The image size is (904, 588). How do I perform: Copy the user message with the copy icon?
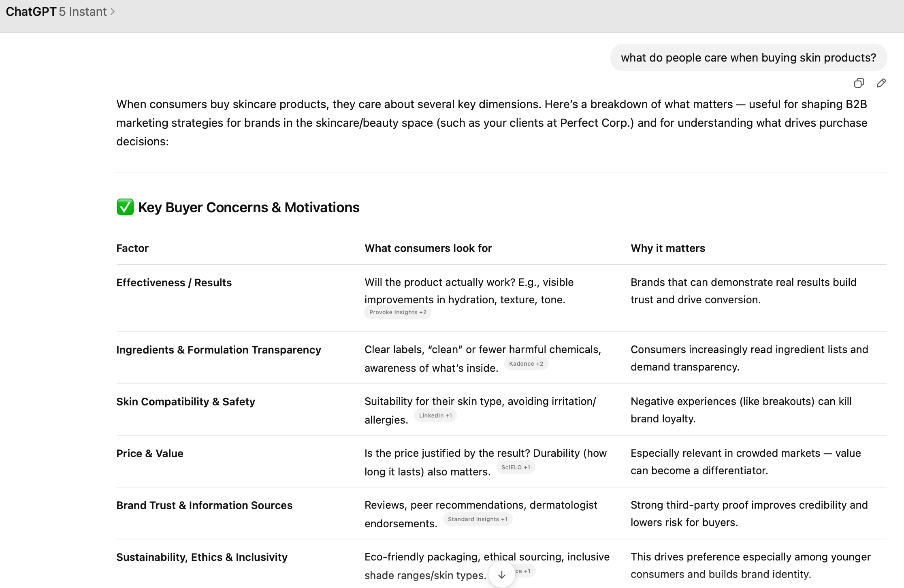pos(859,83)
